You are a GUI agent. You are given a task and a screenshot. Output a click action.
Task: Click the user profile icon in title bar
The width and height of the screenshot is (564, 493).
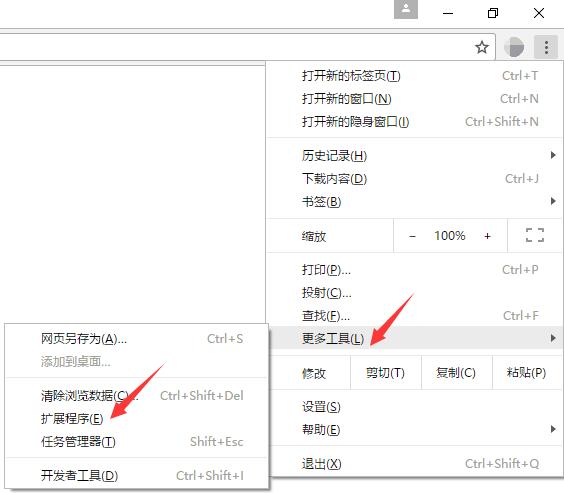406,9
